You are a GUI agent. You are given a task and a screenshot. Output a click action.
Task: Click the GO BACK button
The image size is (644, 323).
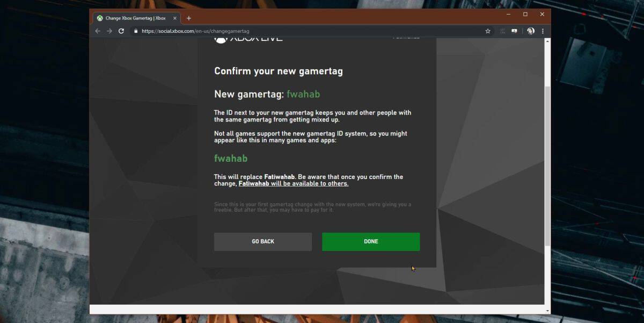click(263, 241)
